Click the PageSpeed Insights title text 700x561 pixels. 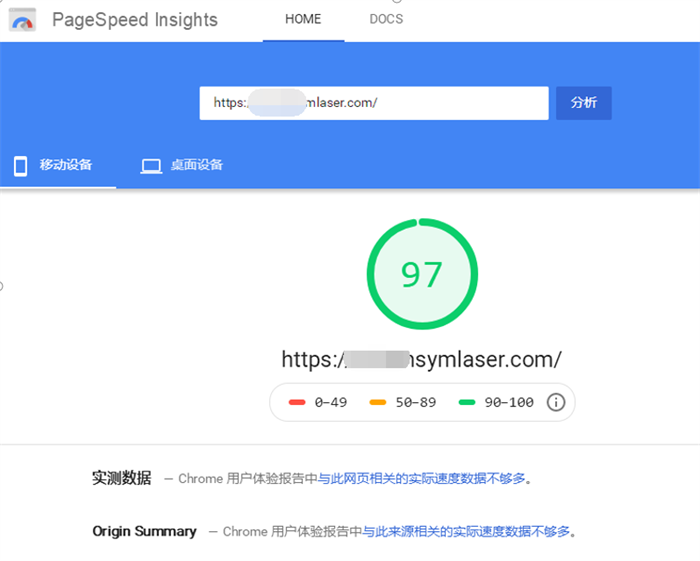click(134, 20)
